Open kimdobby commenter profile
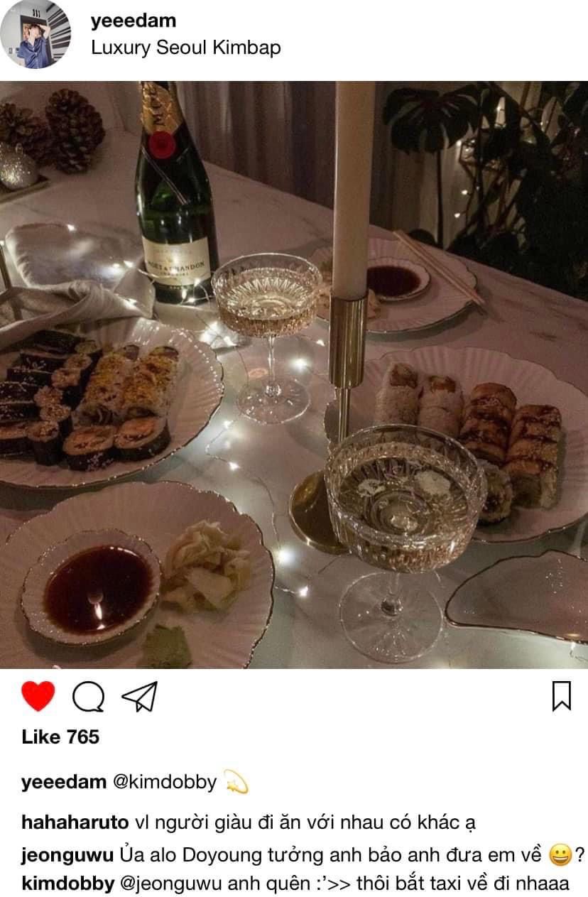588x897 pixels. tap(67, 884)
